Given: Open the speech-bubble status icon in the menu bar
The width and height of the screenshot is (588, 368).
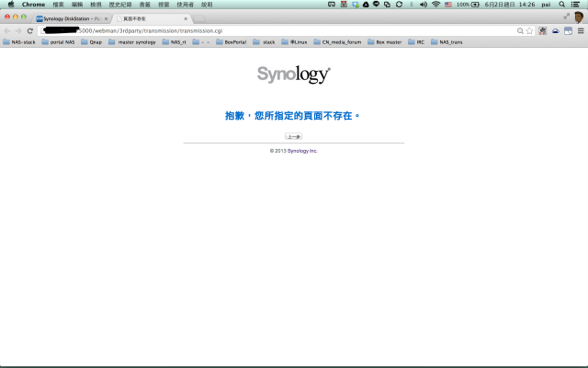Looking at the screenshot, I should point(376,4).
